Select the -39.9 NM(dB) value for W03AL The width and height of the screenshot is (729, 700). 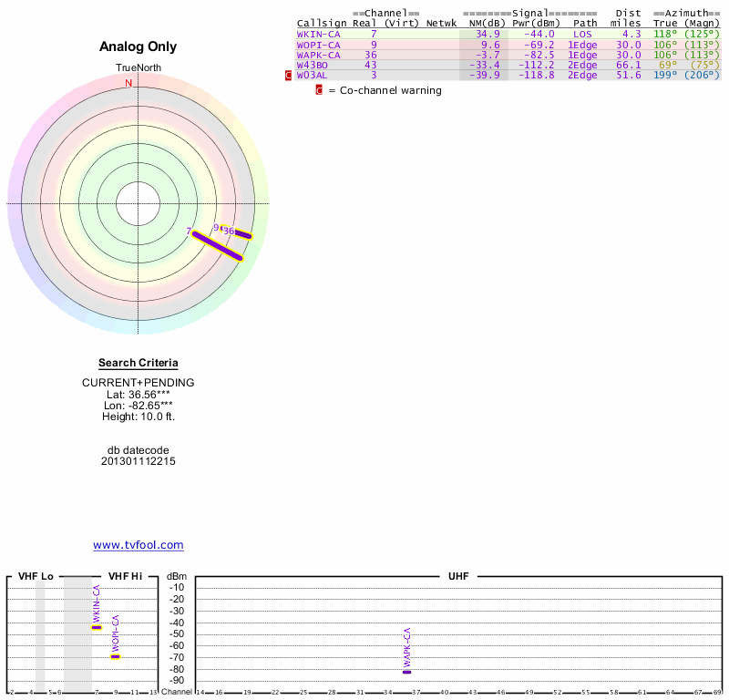pos(485,76)
